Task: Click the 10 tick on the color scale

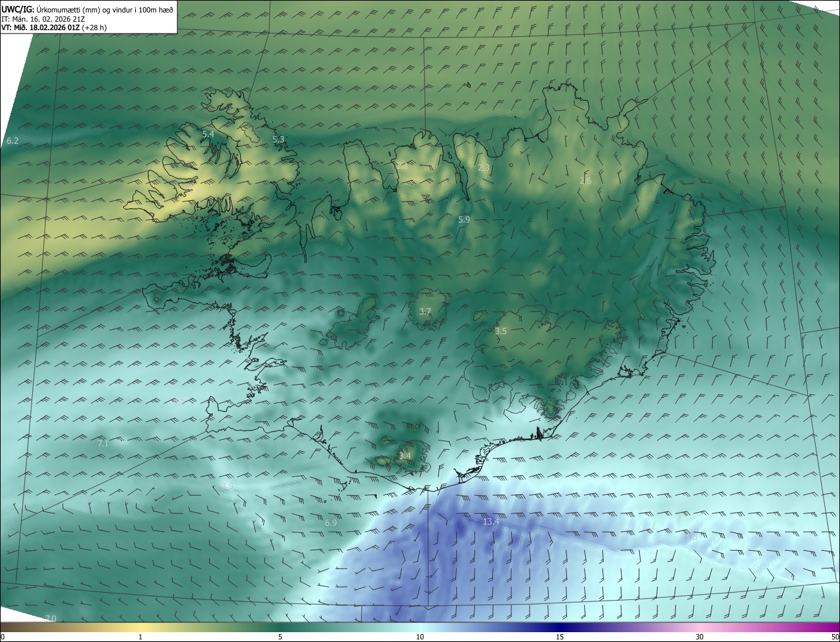Action: click(420, 637)
